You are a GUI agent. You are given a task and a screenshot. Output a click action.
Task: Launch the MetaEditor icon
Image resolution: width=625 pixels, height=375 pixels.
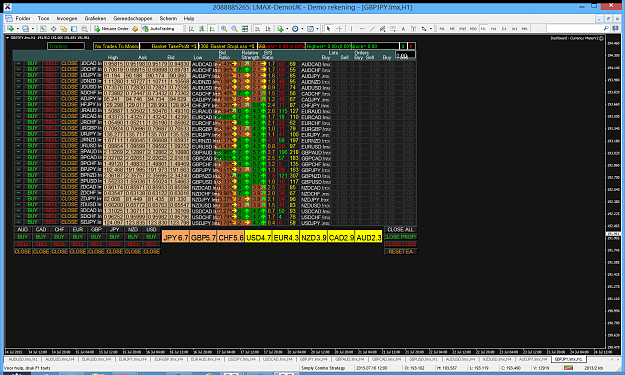click(x=135, y=29)
